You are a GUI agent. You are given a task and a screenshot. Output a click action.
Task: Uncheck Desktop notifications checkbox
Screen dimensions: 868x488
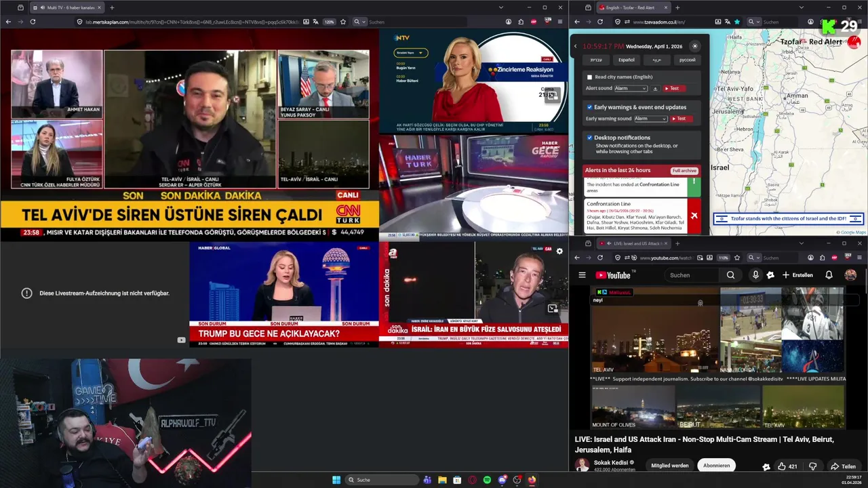click(589, 138)
